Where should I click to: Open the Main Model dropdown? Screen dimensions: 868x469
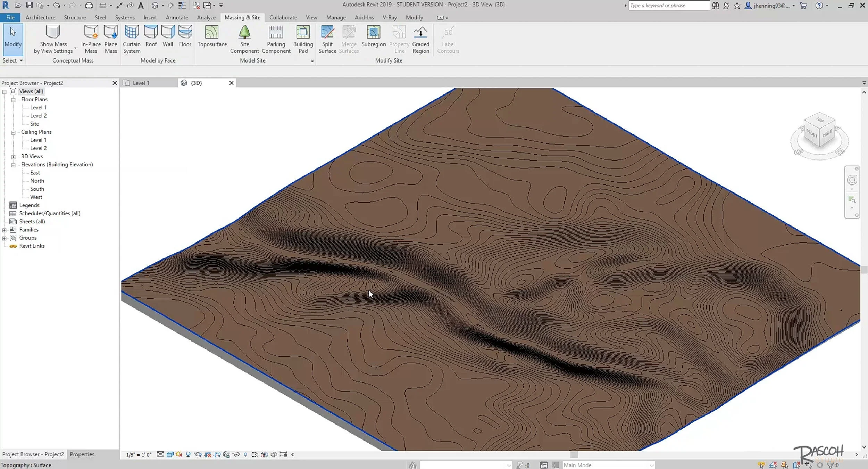pos(651,465)
